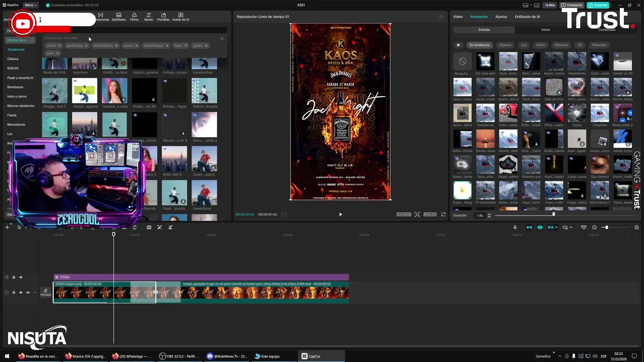Click the microphone record icon above timeline
Viewport: 644px width, 362px height.
coord(515,227)
